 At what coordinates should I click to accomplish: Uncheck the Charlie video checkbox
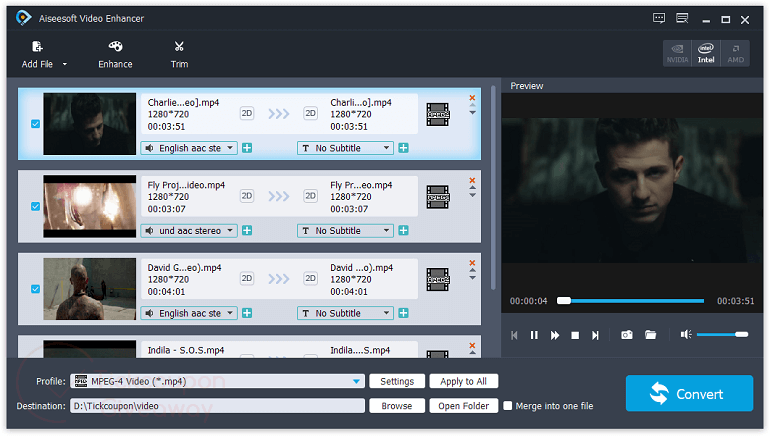[x=36, y=124]
